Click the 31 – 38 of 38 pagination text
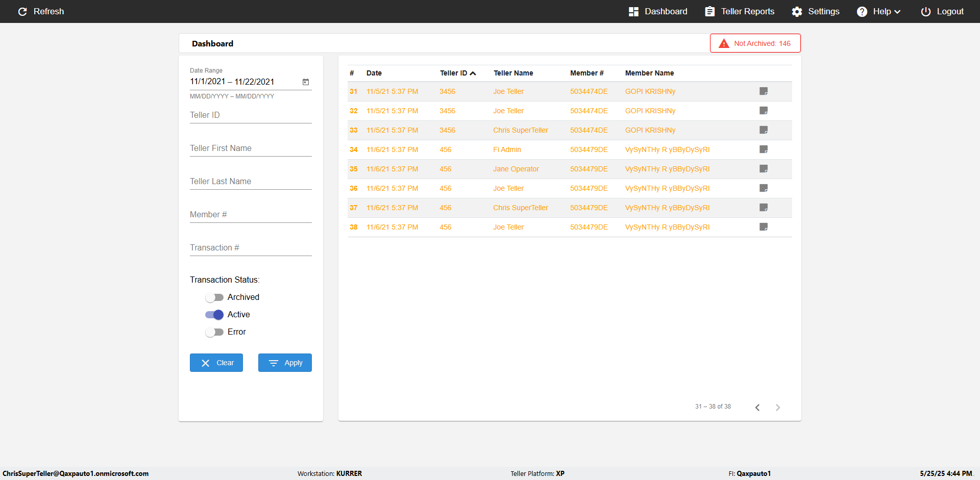Screen dimensions: 980x480 point(713,407)
